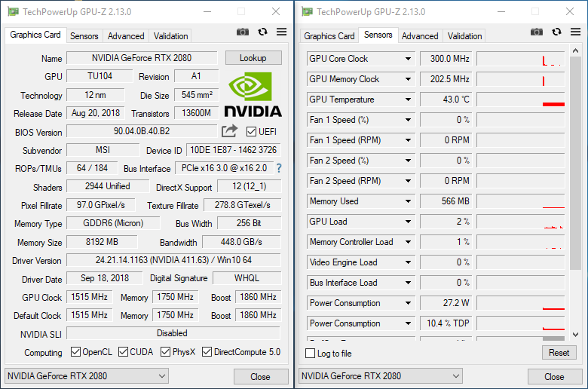Open the hamburger menu in Sensors window

[575, 32]
